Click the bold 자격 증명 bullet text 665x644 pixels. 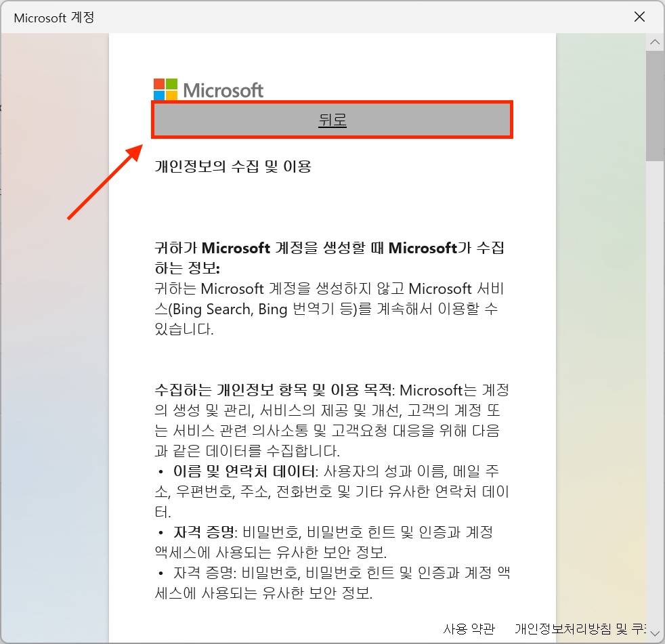[204, 532]
